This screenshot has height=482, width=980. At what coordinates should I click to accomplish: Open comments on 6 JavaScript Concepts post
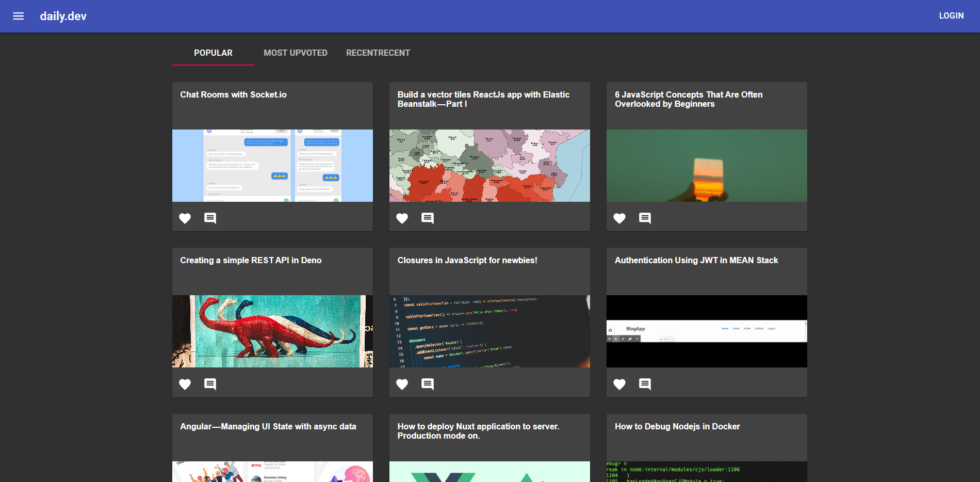click(x=645, y=218)
